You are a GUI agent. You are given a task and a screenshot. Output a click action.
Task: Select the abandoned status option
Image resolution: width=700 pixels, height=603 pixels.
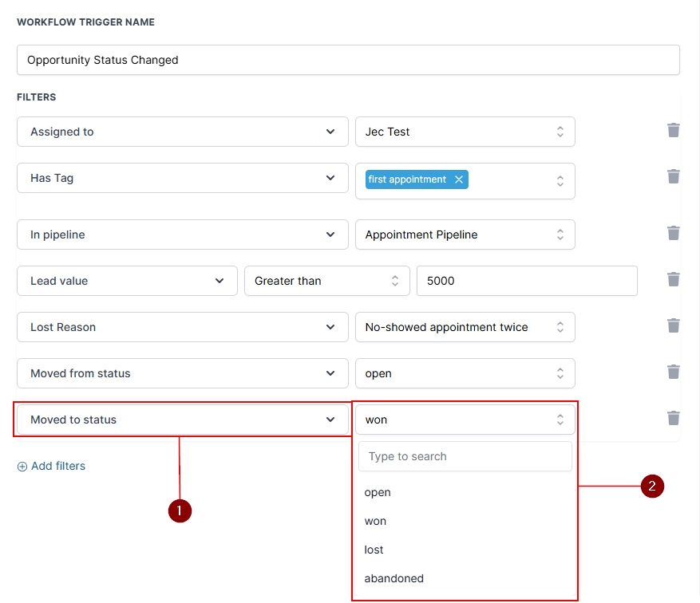coord(394,578)
